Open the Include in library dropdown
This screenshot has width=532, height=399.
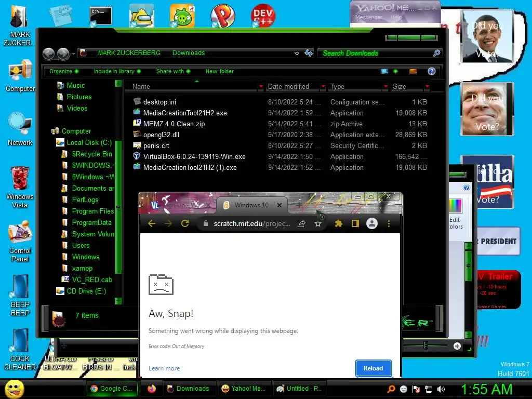tap(117, 71)
